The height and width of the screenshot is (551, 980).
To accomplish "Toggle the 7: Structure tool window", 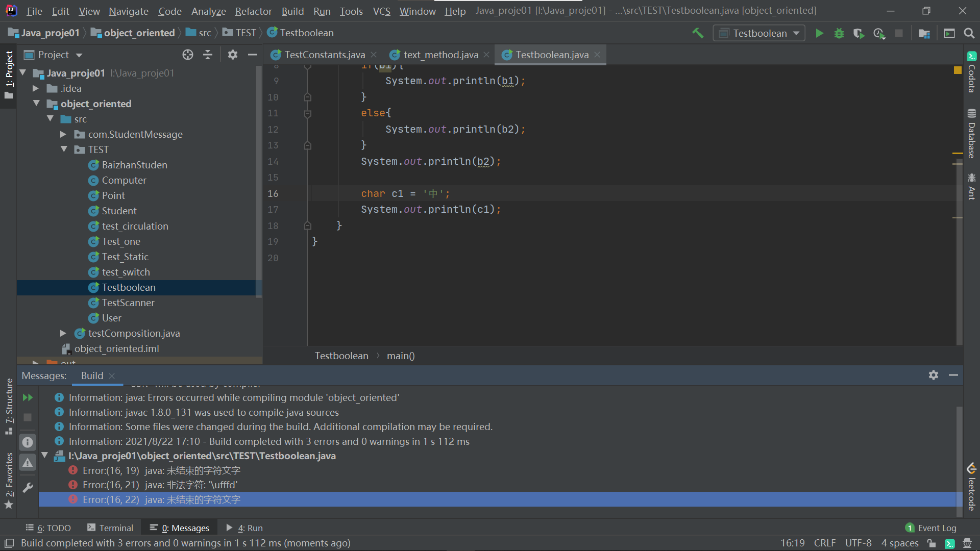I will (9, 407).
